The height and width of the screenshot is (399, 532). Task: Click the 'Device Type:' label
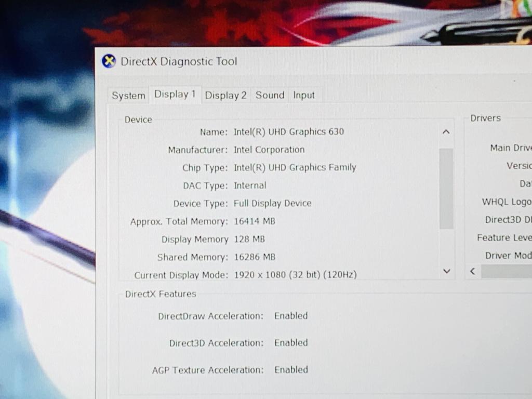[201, 204]
